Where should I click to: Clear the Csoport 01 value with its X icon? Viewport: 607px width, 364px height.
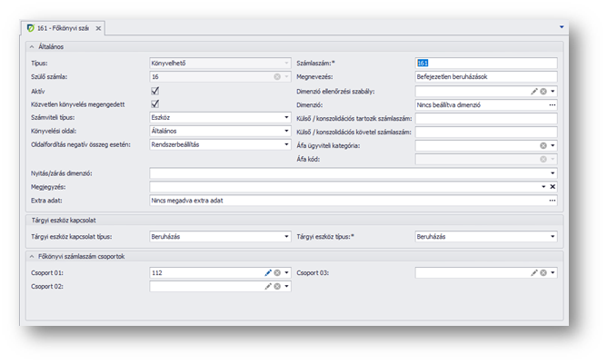pyautogui.click(x=277, y=272)
